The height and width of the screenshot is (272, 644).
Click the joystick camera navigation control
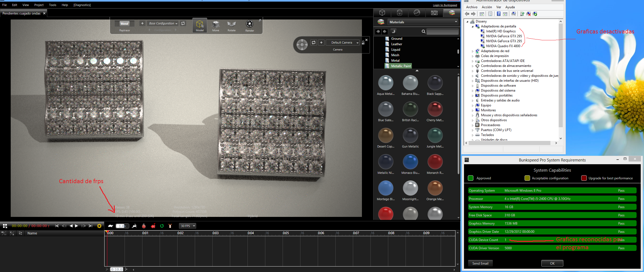[302, 44]
